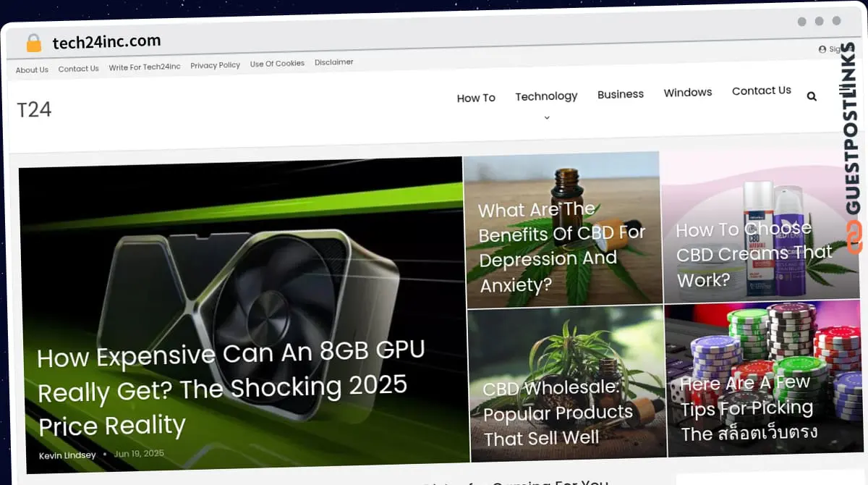Click the Sign in user icon
This screenshot has width=868, height=485.
point(822,49)
